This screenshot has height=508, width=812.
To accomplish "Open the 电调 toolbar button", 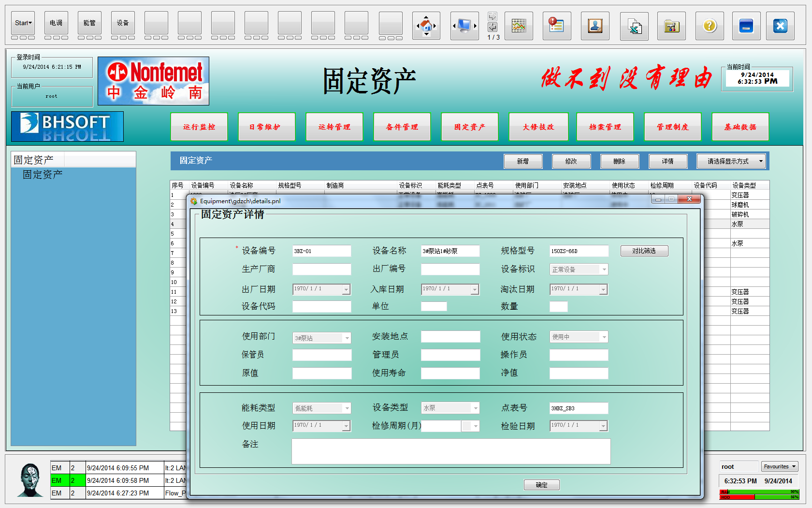I will [56, 23].
